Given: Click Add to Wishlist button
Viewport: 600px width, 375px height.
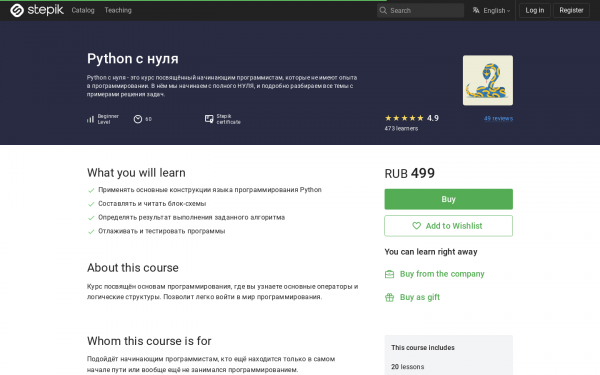Looking at the screenshot, I should (448, 226).
